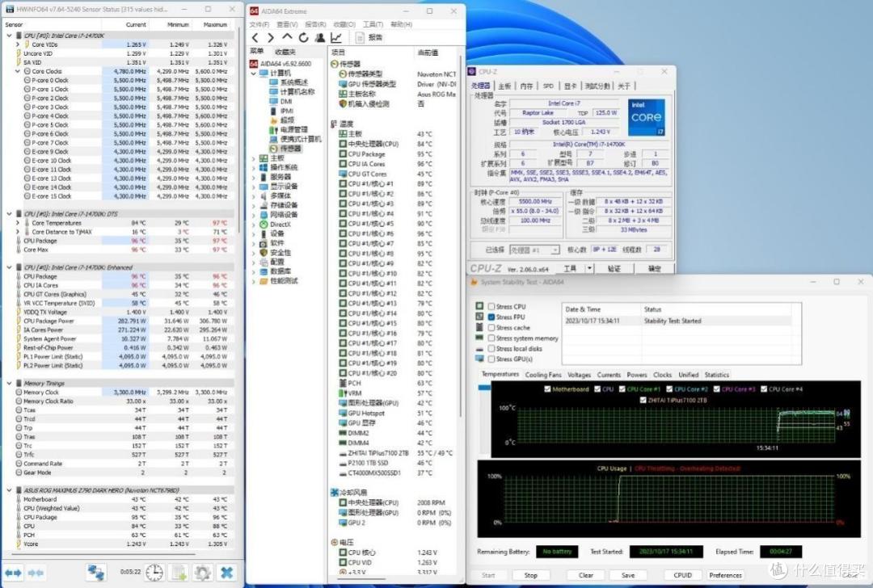Collapse the Core Clocks tree node
This screenshot has height=588, width=873.
[x=18, y=71]
